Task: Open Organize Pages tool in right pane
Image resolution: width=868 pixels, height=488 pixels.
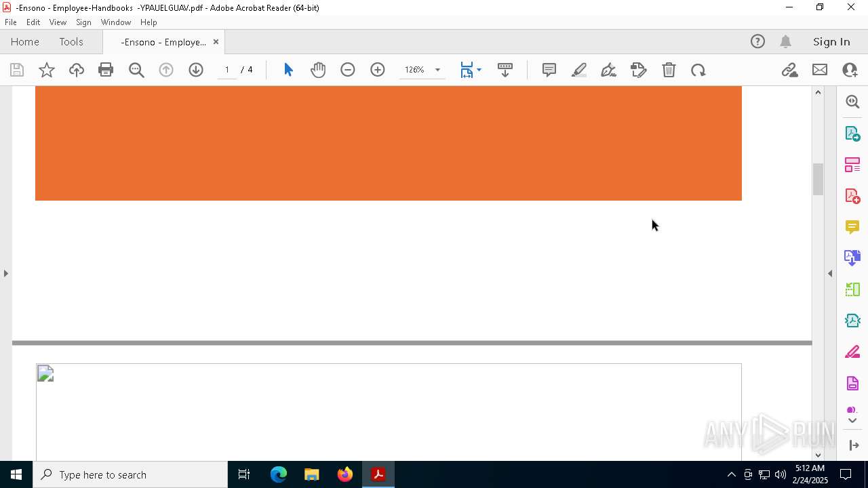Action: coord(852,289)
